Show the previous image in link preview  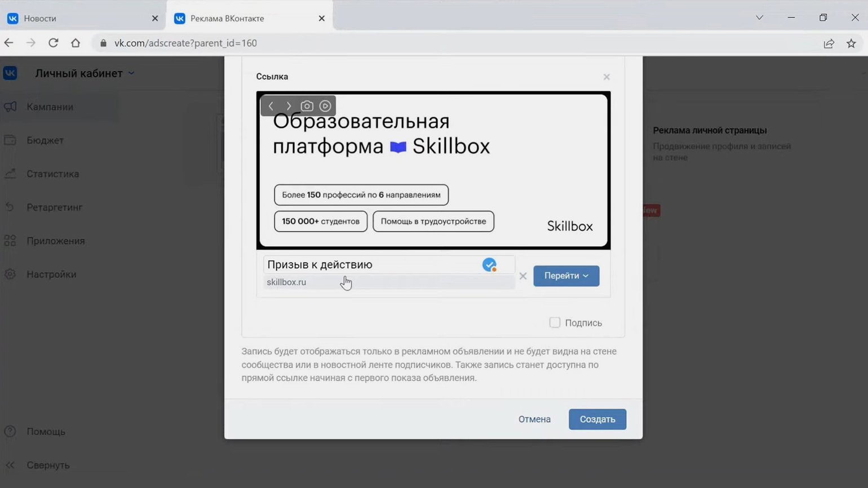[x=271, y=106]
